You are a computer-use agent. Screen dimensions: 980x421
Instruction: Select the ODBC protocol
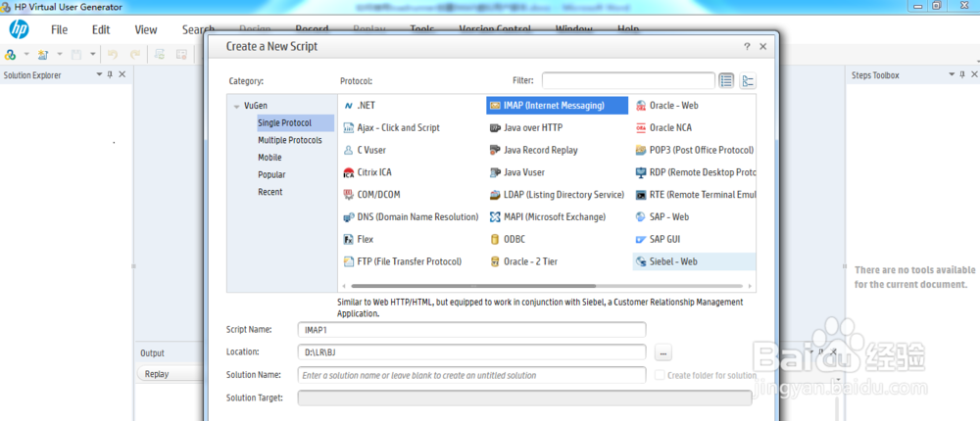click(x=509, y=239)
